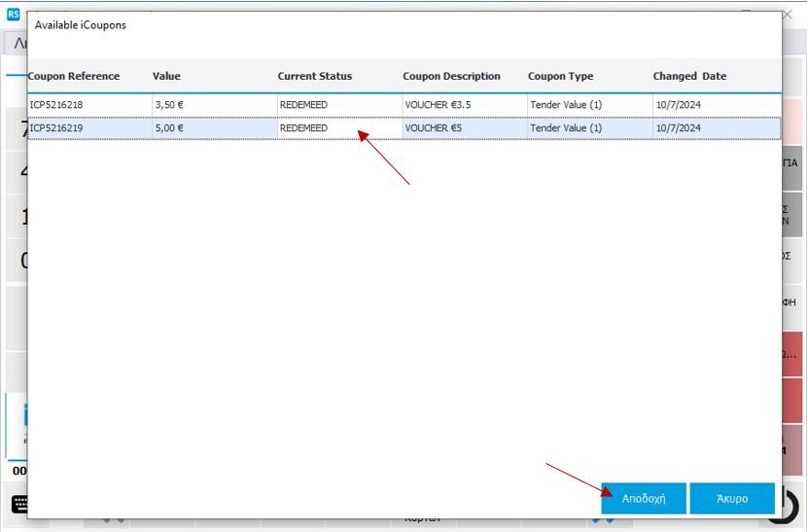
Task: Sort by Coupon Reference column header
Action: point(74,76)
